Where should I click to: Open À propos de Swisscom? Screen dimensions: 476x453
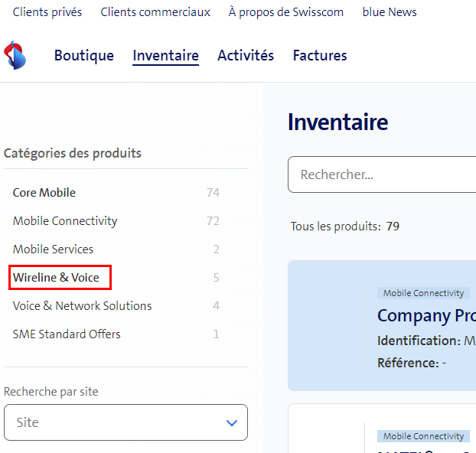(x=286, y=12)
